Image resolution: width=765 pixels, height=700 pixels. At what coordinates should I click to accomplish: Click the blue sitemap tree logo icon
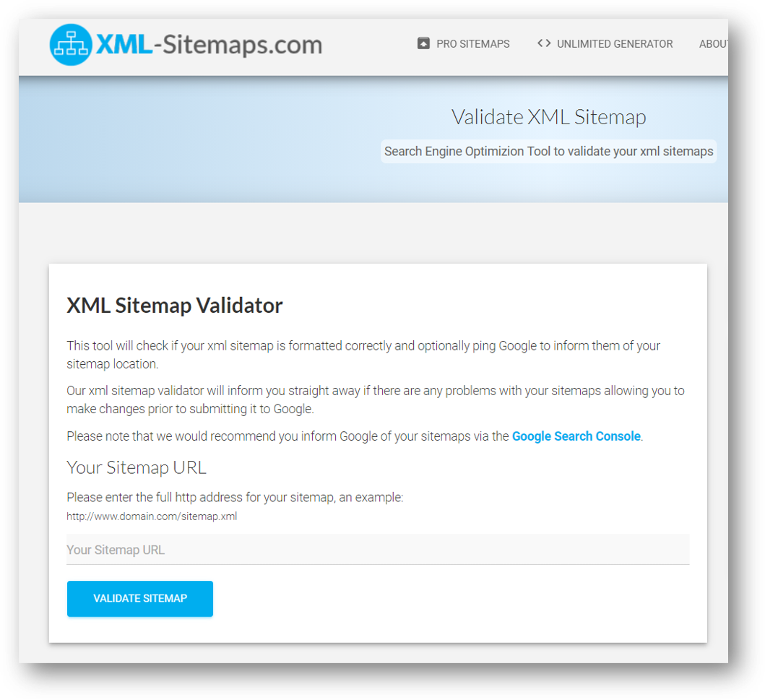[x=71, y=44]
